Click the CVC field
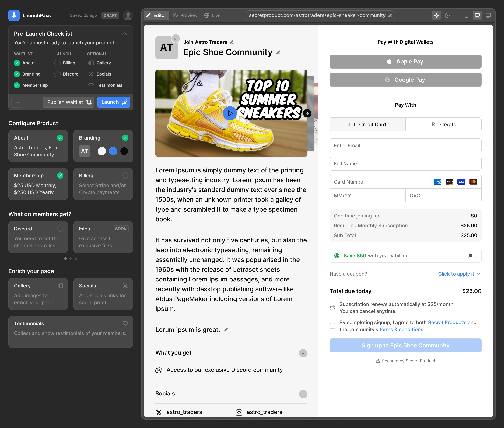This screenshot has width=504, height=428. [x=443, y=196]
